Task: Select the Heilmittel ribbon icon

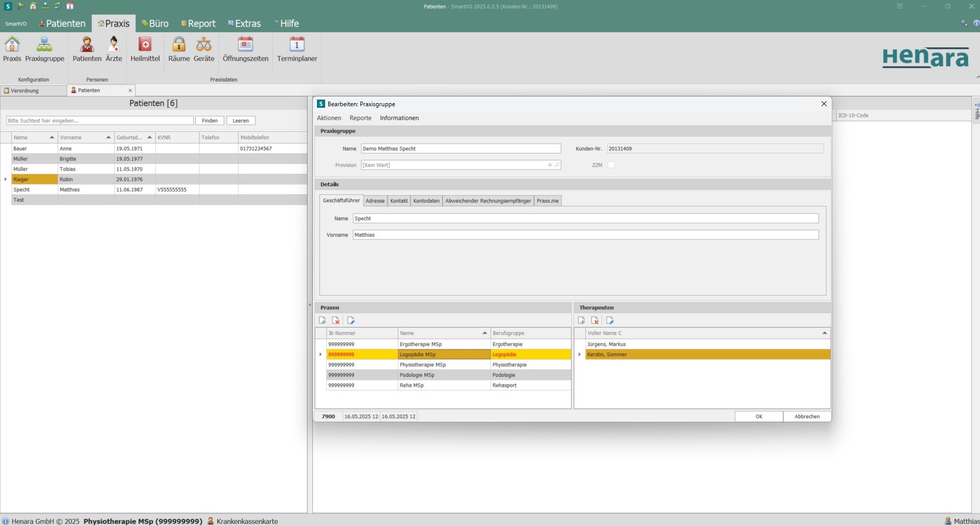Action: [145, 50]
